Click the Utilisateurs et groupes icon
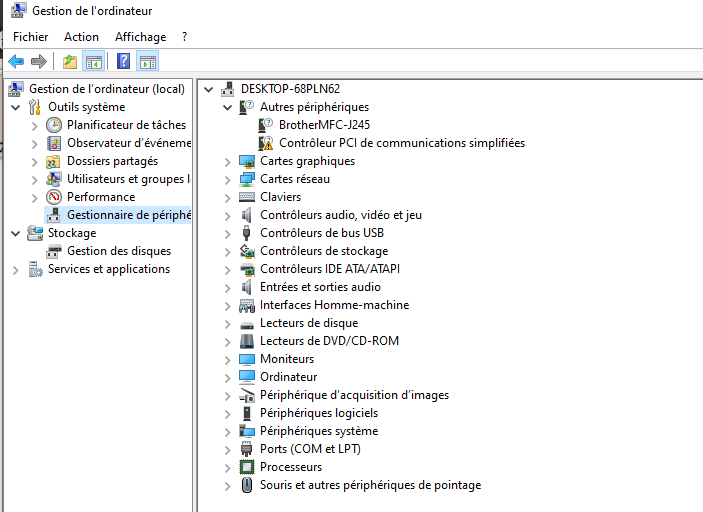703x512 pixels. (x=54, y=179)
